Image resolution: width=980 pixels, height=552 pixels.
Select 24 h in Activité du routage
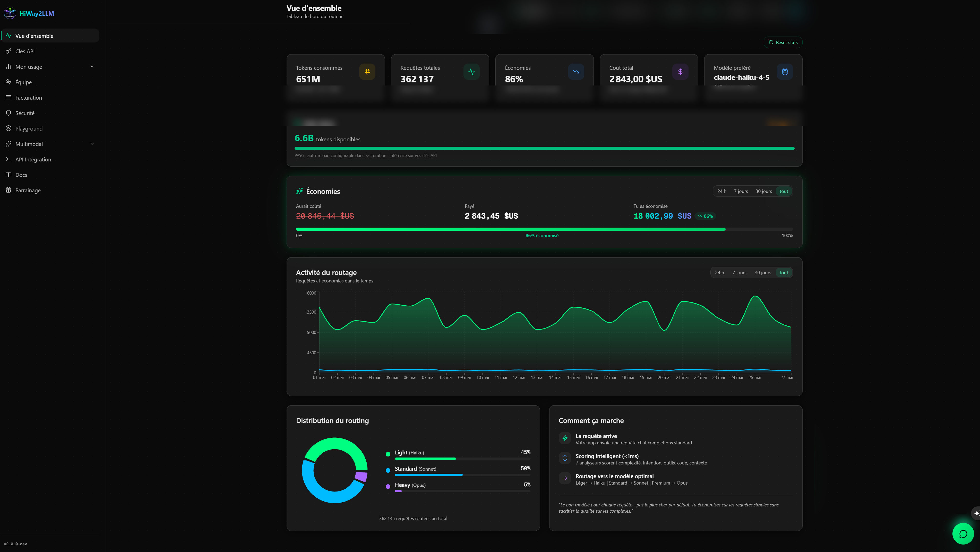coord(719,272)
